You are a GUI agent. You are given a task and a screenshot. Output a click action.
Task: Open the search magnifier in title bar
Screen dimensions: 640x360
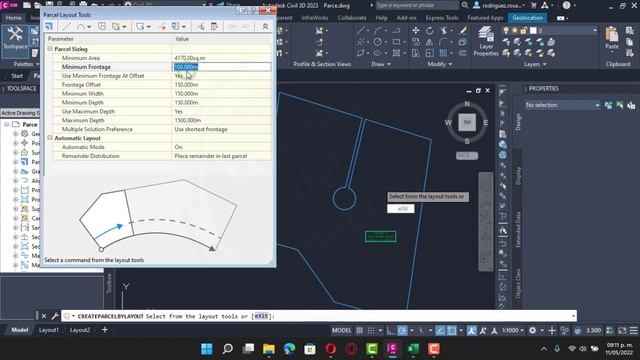click(465, 5)
